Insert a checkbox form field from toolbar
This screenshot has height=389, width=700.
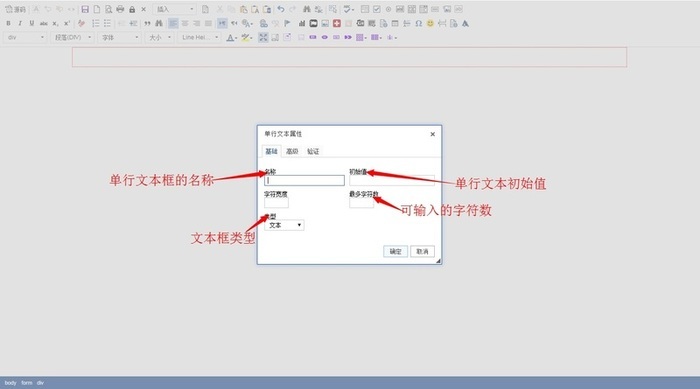376,9
